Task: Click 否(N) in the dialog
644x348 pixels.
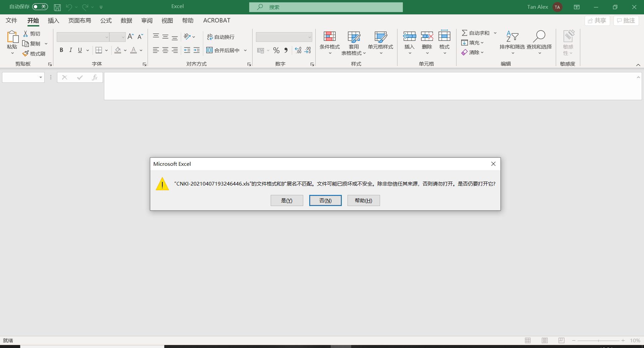Action: click(x=325, y=200)
